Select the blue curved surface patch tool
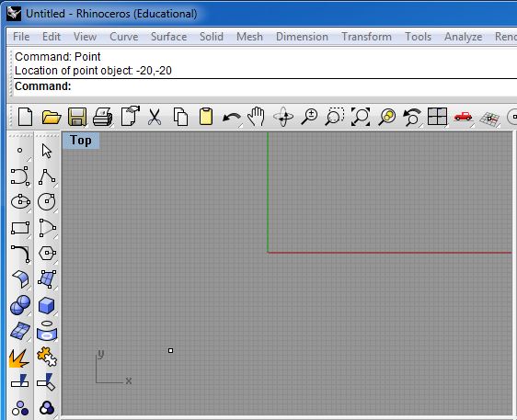 pos(20,331)
